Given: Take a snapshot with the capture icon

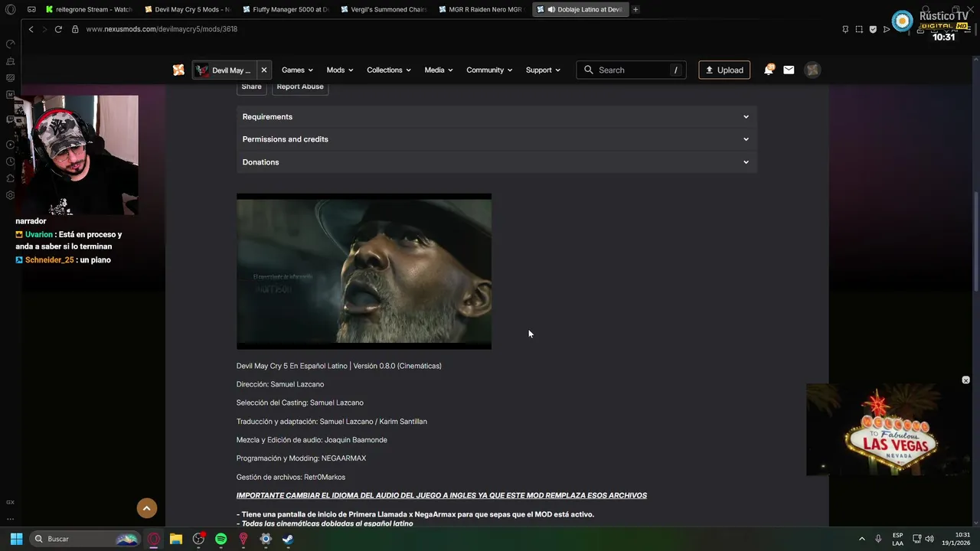Looking at the screenshot, I should coord(859,29).
